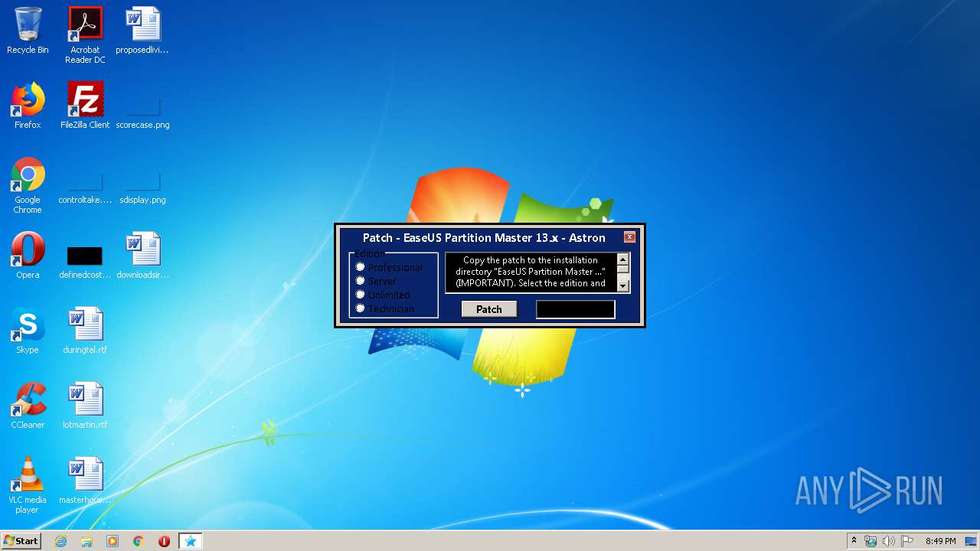Launch the VLC media player shortcut
The height and width of the screenshot is (551, 980).
point(28,485)
